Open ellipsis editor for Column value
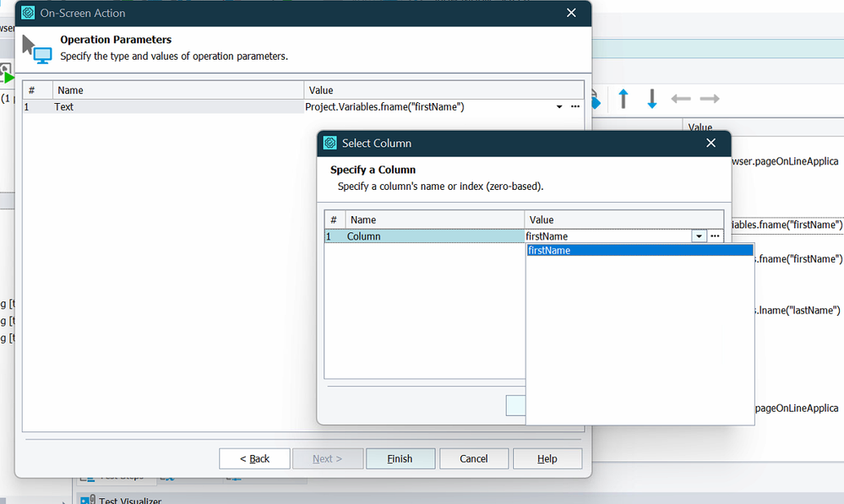The image size is (844, 504). coord(715,236)
